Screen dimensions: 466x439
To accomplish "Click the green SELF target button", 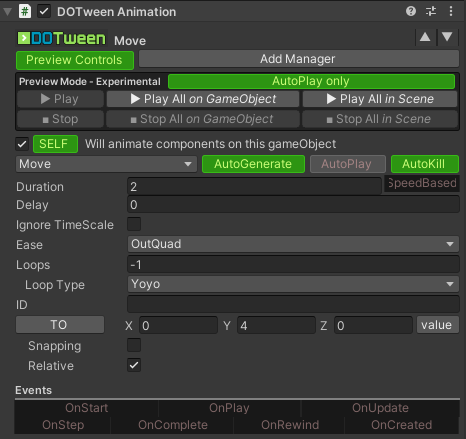I will tap(55, 144).
